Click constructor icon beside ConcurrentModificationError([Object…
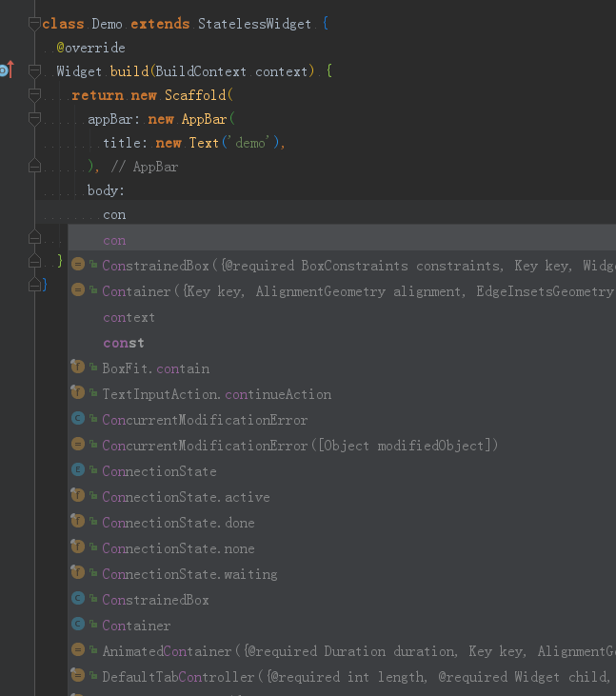 point(78,444)
